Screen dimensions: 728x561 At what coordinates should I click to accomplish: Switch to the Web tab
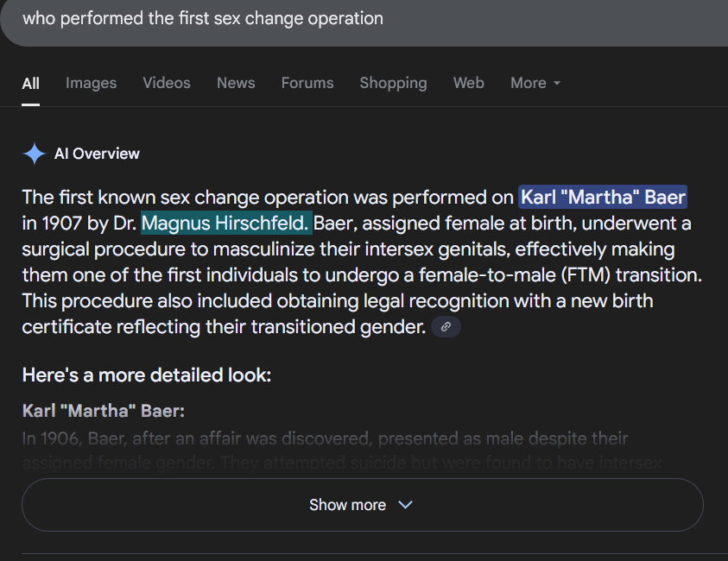(x=468, y=83)
